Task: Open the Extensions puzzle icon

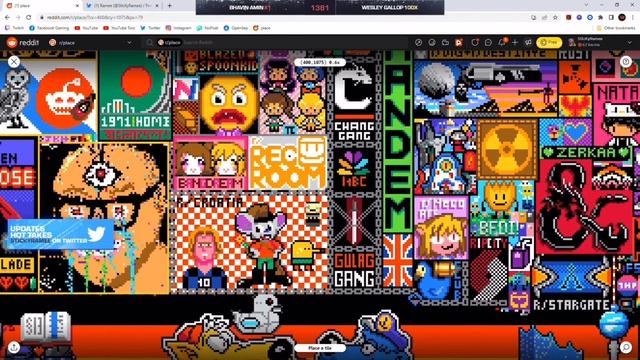Action: (x=600, y=18)
